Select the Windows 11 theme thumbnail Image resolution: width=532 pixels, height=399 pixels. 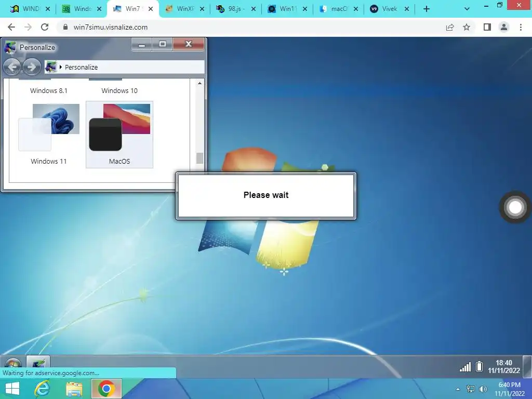49,127
